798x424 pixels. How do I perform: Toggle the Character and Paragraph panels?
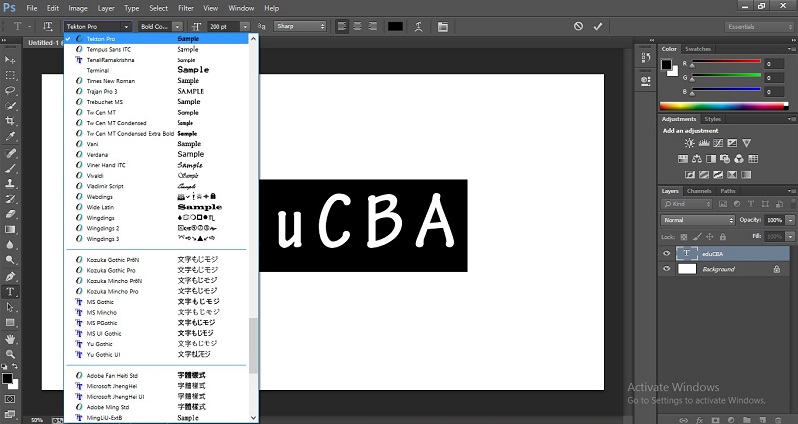point(442,26)
